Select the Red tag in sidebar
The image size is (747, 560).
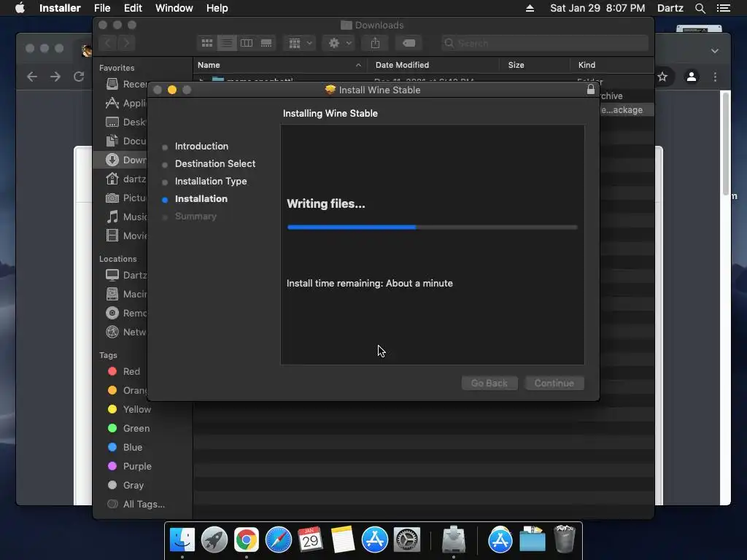pyautogui.click(x=124, y=371)
